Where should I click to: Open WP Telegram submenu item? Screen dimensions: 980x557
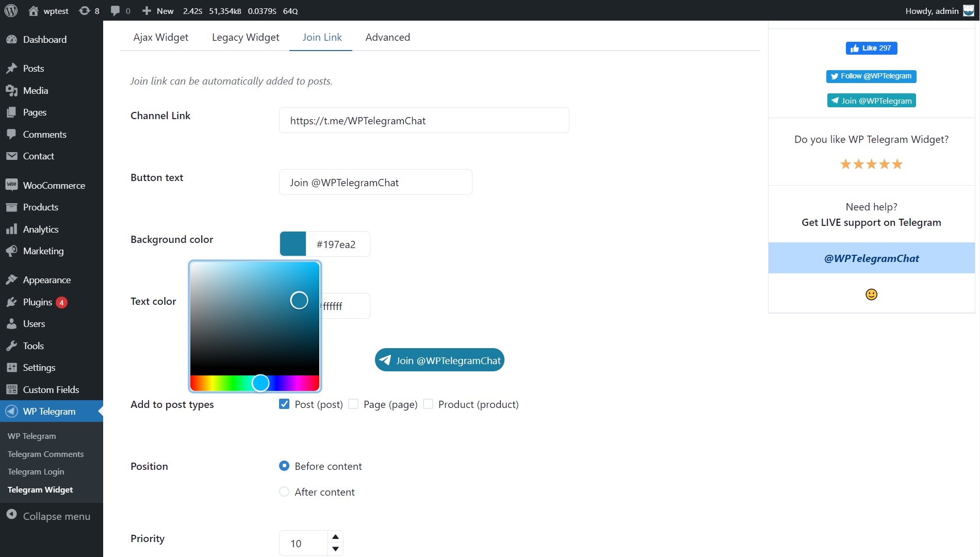click(x=32, y=436)
